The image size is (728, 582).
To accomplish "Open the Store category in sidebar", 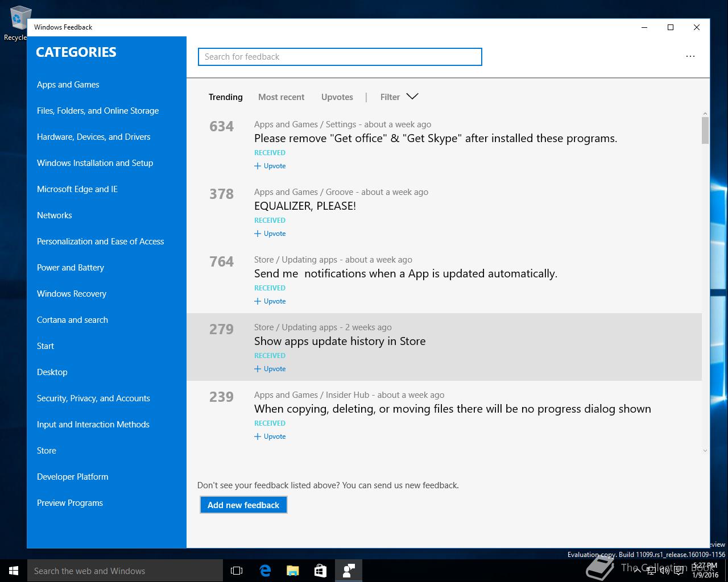I will click(x=46, y=451).
